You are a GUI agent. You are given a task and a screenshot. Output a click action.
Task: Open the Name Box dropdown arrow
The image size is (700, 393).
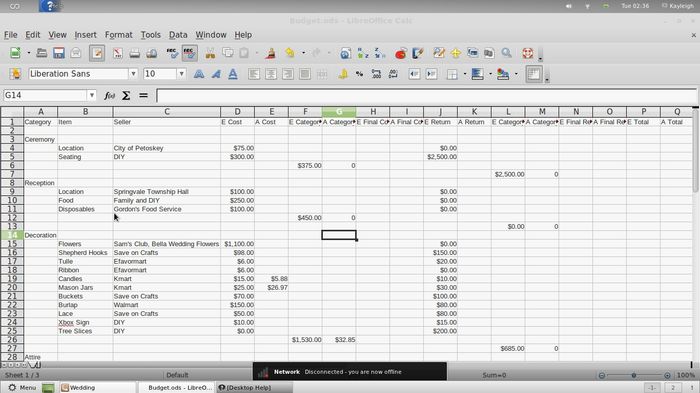(92, 95)
